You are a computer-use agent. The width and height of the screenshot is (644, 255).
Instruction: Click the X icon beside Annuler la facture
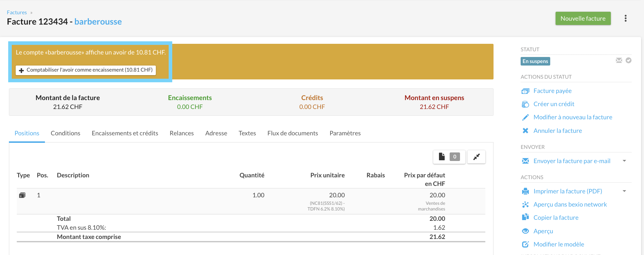click(525, 131)
